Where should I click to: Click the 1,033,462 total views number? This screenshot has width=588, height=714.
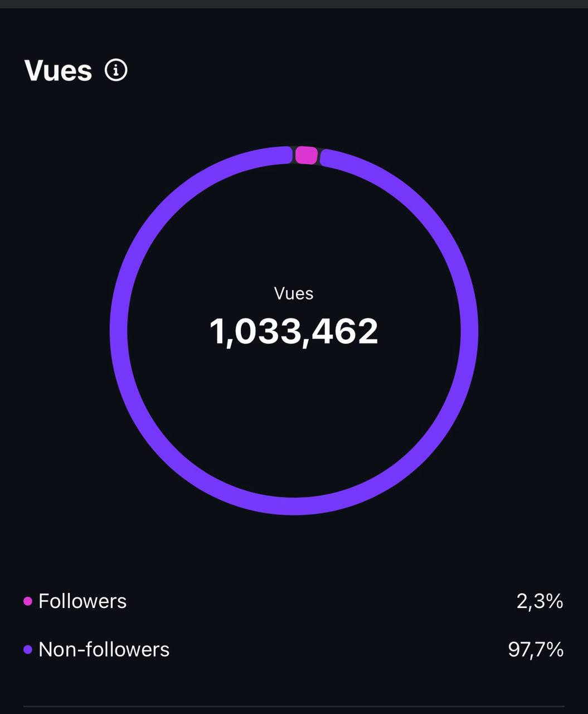click(294, 331)
